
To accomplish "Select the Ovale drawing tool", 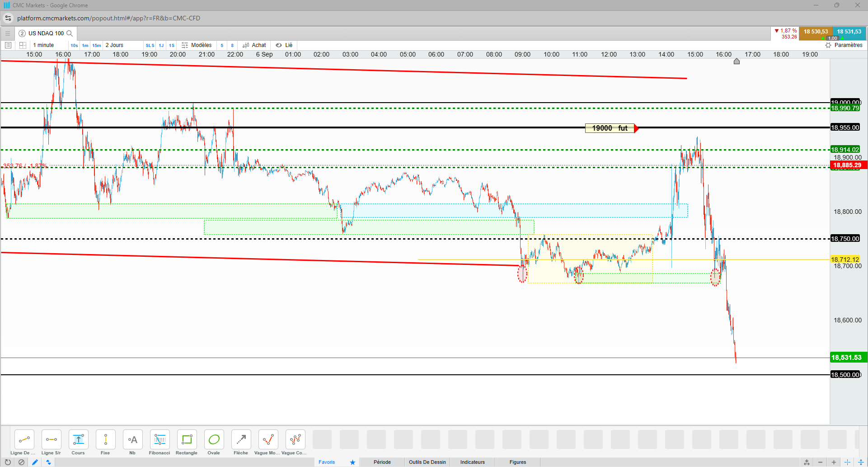I will 214,439.
